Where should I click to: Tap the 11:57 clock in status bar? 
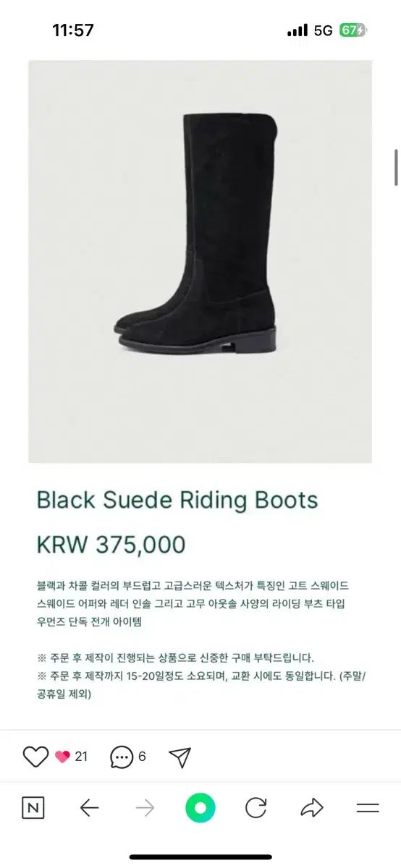pyautogui.click(x=73, y=30)
